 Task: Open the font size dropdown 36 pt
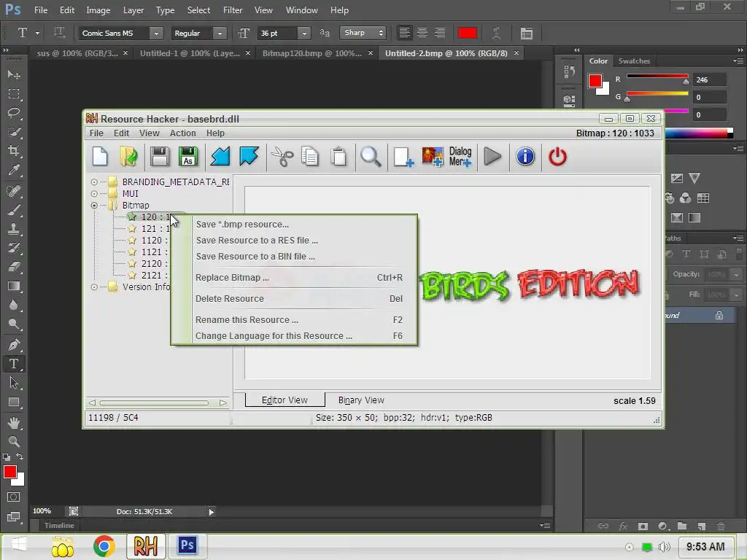tap(304, 33)
